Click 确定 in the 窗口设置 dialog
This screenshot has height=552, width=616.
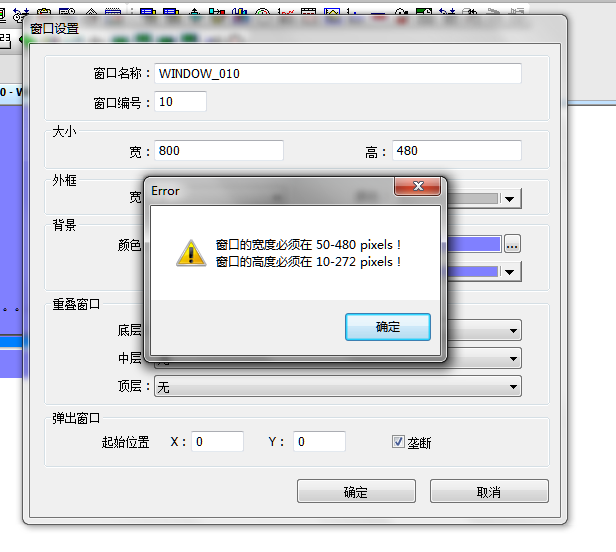coord(356,491)
